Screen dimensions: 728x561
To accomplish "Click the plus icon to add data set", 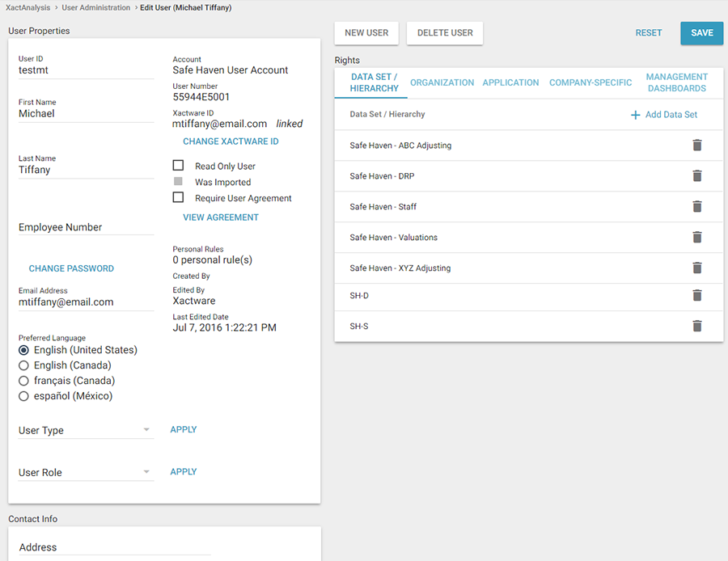I will coord(635,115).
